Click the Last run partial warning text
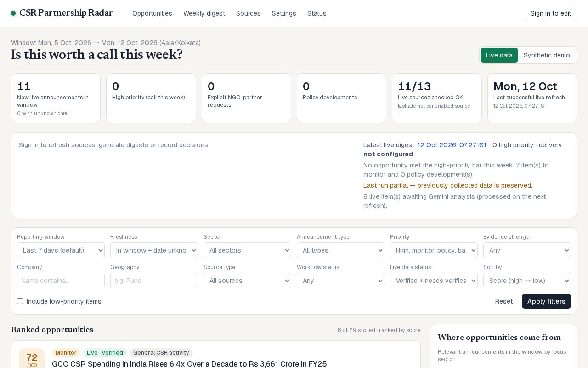 (448, 185)
